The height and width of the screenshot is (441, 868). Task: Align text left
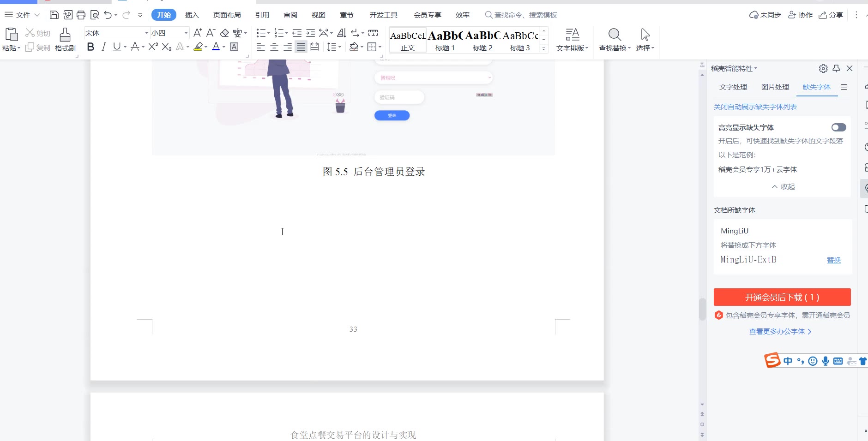pos(261,47)
